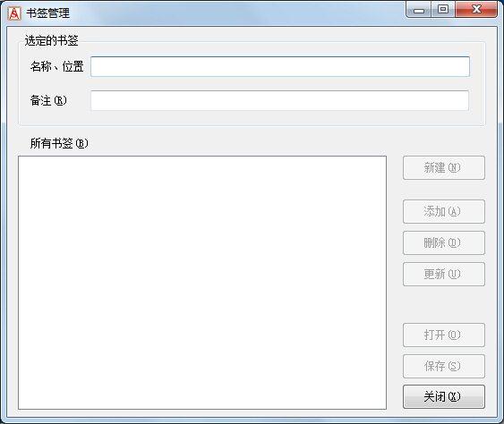Click the 名称、位置 label
The image size is (504, 424).
57,66
